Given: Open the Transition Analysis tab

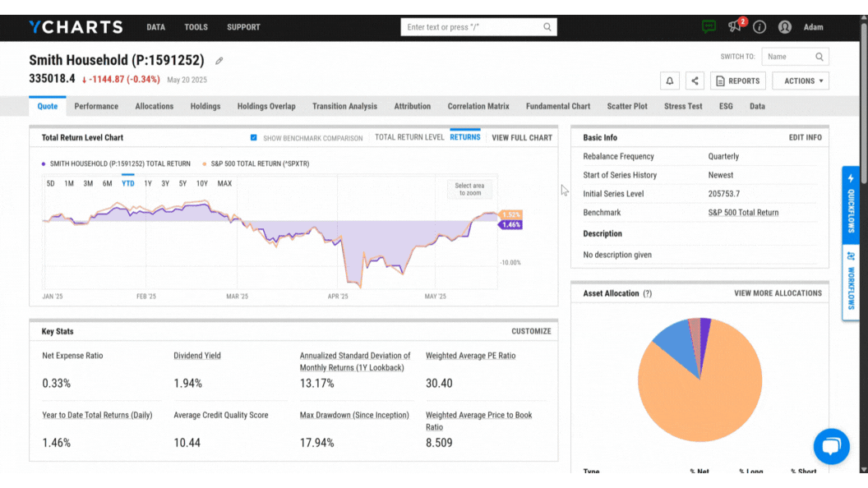Looking at the screenshot, I should point(344,106).
